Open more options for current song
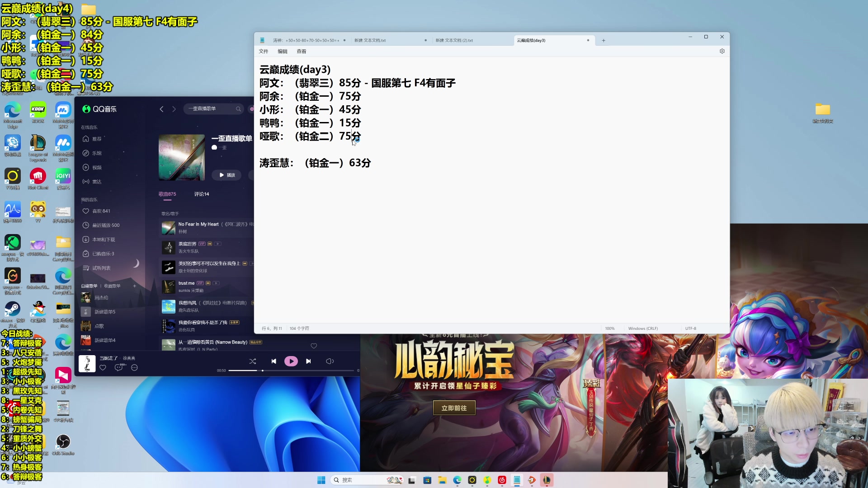Image resolution: width=868 pixels, height=488 pixels. tap(134, 368)
